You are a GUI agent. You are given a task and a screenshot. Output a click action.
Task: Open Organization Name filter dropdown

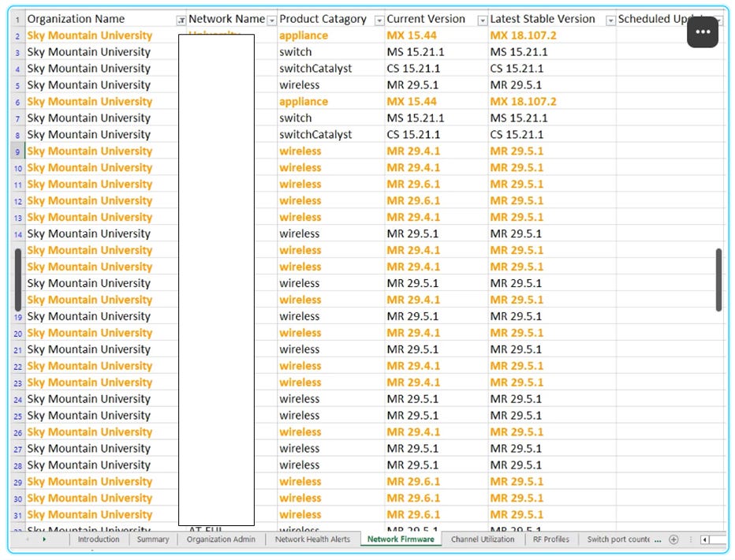point(181,21)
